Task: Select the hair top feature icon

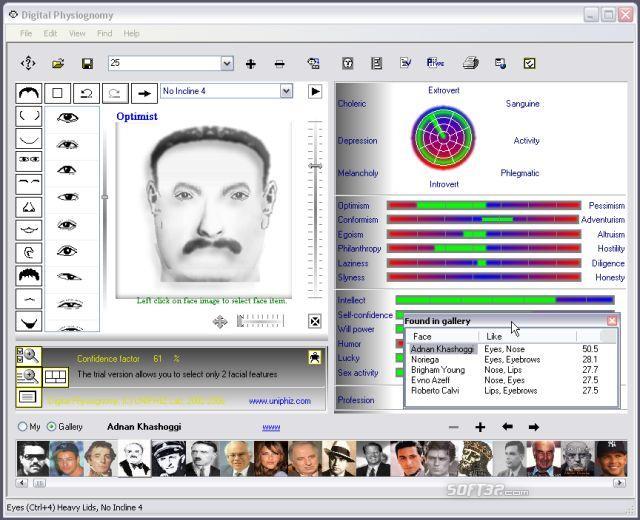Action: 29,93
